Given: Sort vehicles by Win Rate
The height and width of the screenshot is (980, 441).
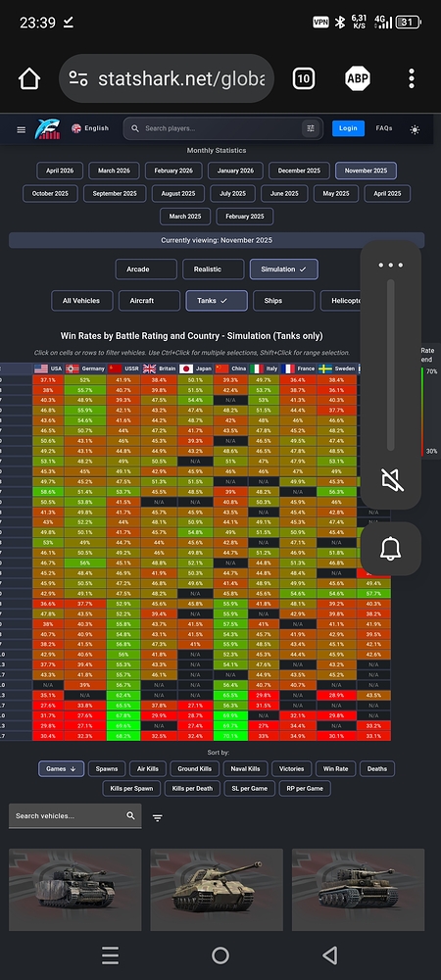Looking at the screenshot, I should [335, 768].
